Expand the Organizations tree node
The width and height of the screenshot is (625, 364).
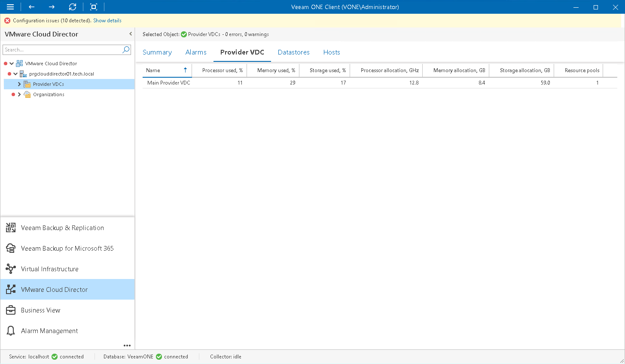(19, 94)
